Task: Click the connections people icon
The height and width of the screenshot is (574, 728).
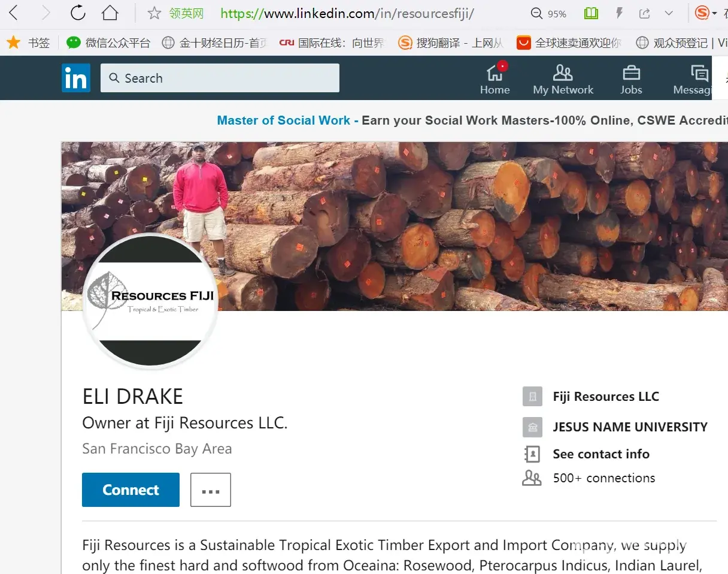Action: click(532, 478)
